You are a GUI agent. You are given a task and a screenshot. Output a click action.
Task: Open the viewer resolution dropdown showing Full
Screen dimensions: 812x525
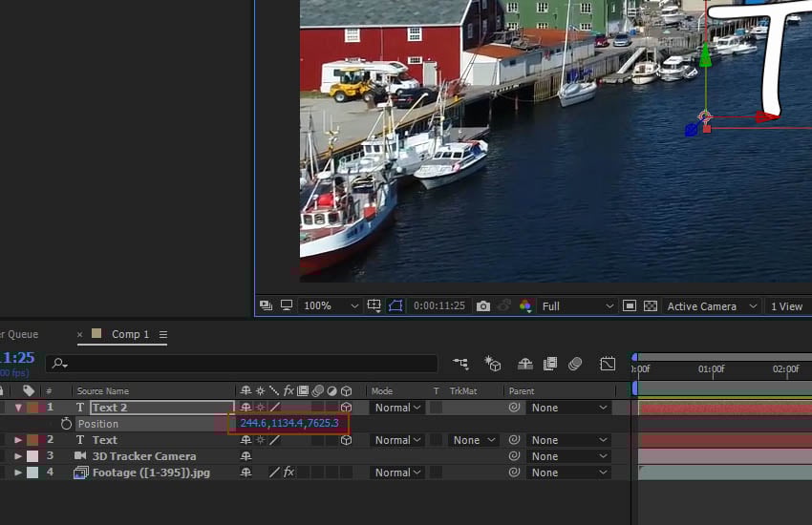click(577, 306)
